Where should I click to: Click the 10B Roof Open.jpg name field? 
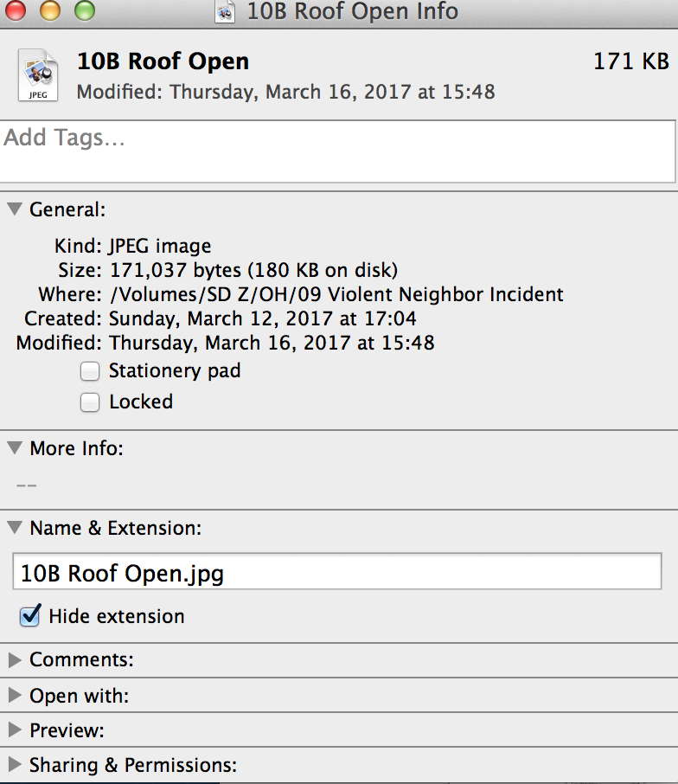pos(337,571)
